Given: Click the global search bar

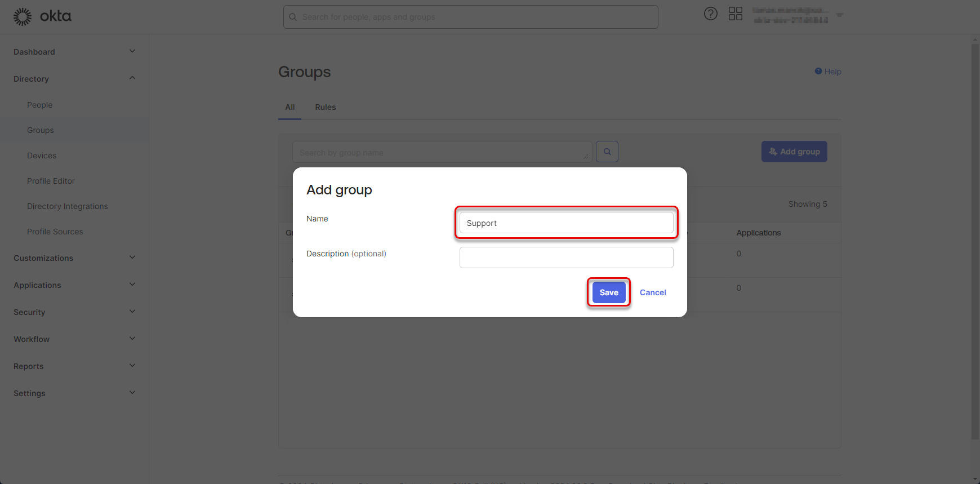Looking at the screenshot, I should pyautogui.click(x=471, y=17).
